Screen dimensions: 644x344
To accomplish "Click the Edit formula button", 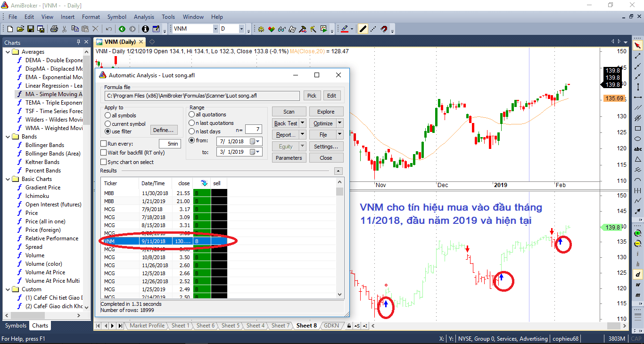I will (x=332, y=96).
